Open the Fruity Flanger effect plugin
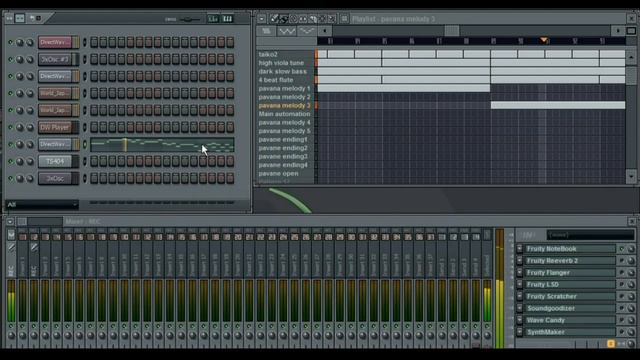Screen dimensions: 640x360 (x=570, y=272)
